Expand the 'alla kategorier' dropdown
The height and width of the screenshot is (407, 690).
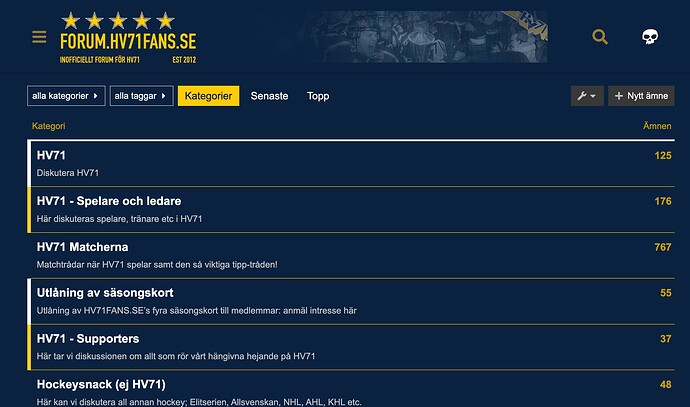pyautogui.click(x=66, y=96)
